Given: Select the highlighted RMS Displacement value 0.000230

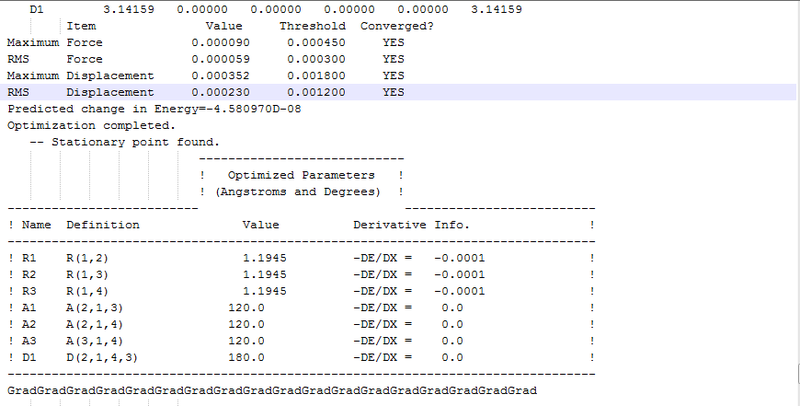Looking at the screenshot, I should 220,92.
